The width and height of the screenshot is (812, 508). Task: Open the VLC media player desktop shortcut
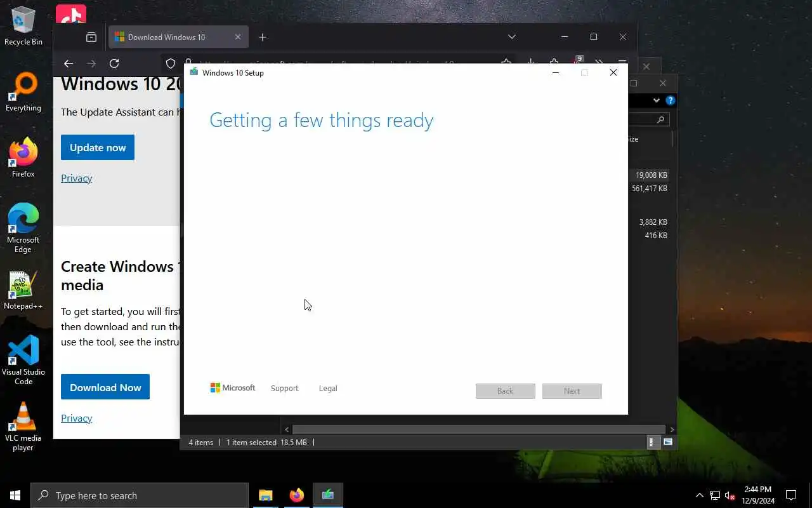tap(23, 426)
